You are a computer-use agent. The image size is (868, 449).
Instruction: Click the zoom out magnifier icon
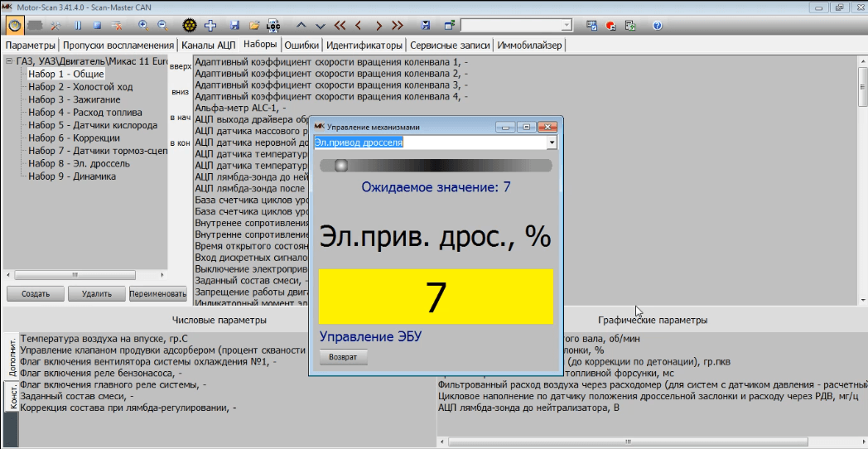pyautogui.click(x=162, y=26)
